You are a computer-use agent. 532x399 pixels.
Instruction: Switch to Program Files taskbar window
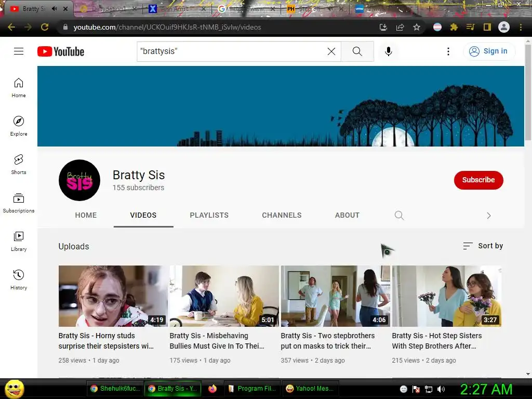253,389
